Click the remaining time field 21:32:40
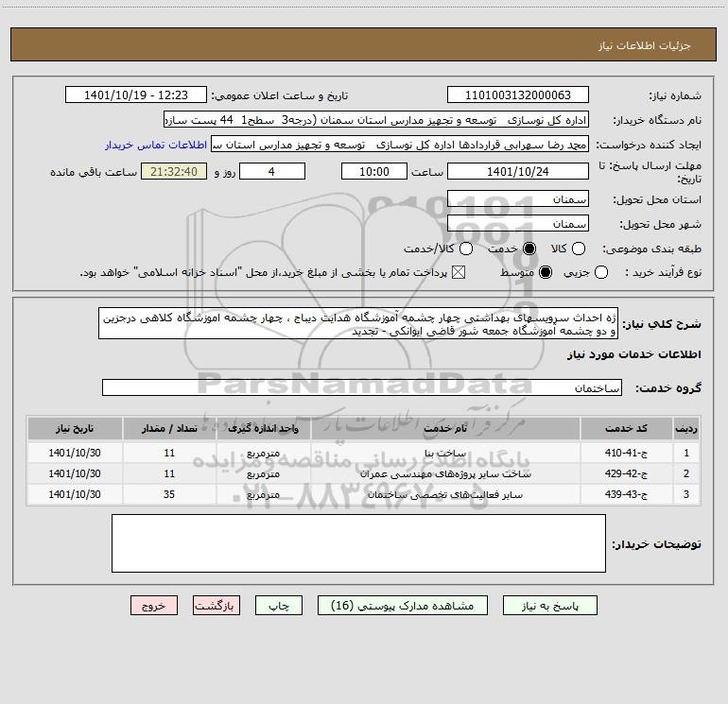The height and width of the screenshot is (704, 728). [174, 171]
